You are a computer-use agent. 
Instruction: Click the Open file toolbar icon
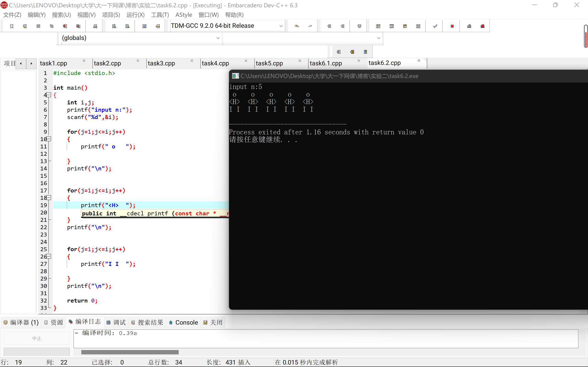25,26
